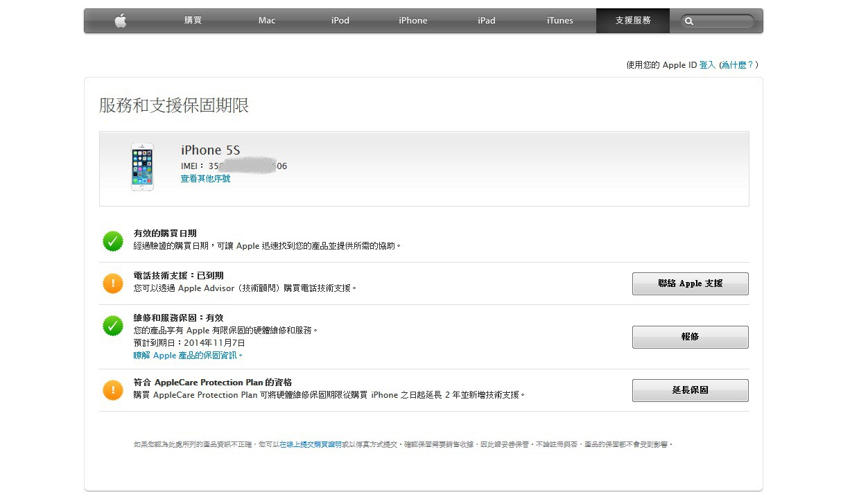Open the 查看其他序號 link

pos(205,179)
